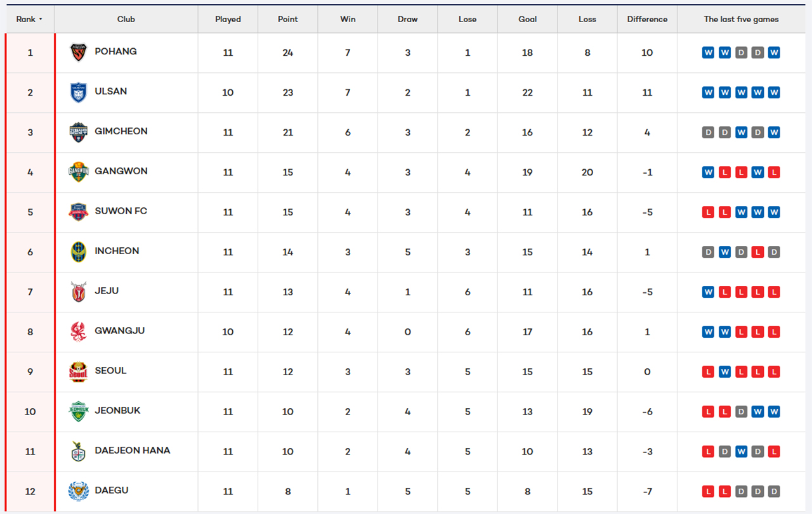The height and width of the screenshot is (514, 812).
Task: Click the Daejeon Hana club crest
Action: point(78,452)
